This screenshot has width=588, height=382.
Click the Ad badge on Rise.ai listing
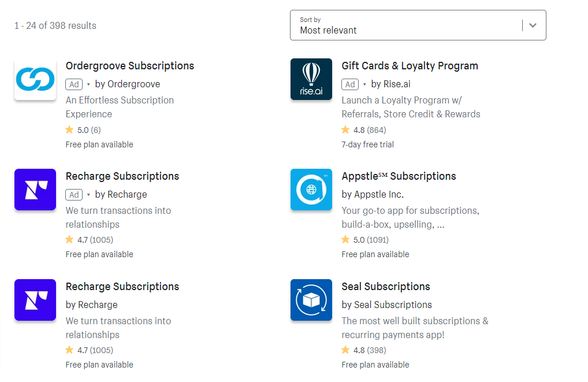350,84
